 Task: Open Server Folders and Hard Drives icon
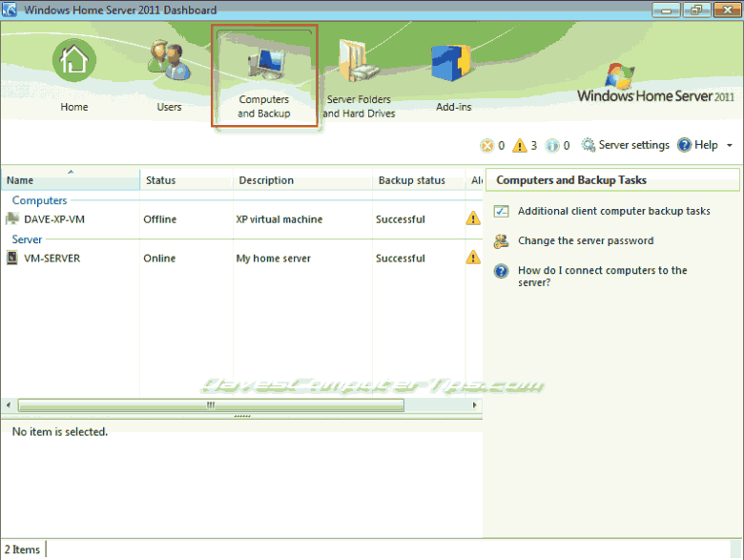pyautogui.click(x=359, y=61)
